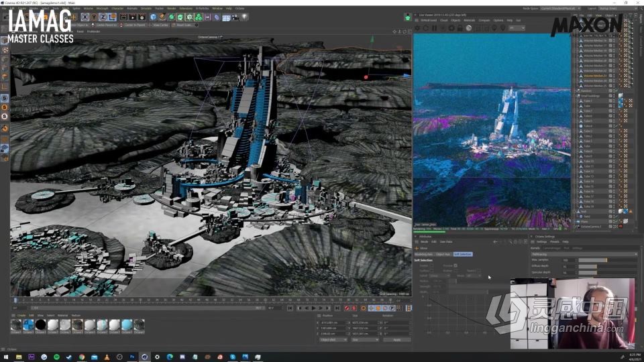Open the Node Space dropdown
Image resolution: width=644 pixels, height=362 pixels.
coord(561,8)
